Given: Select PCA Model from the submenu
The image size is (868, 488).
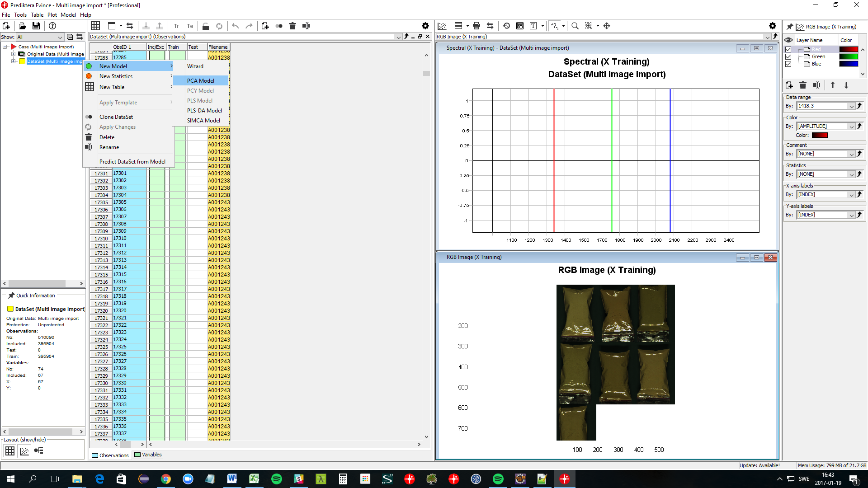Looking at the screenshot, I should pyautogui.click(x=201, y=81).
